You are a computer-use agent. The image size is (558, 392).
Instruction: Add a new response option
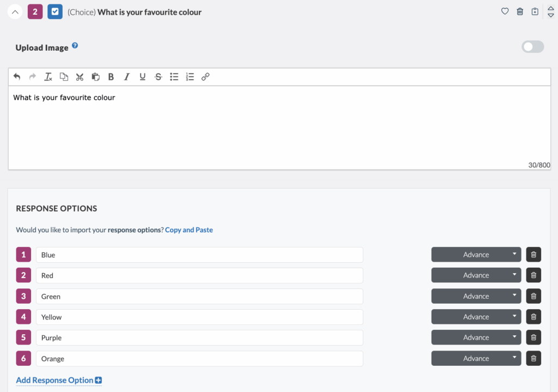pos(58,380)
